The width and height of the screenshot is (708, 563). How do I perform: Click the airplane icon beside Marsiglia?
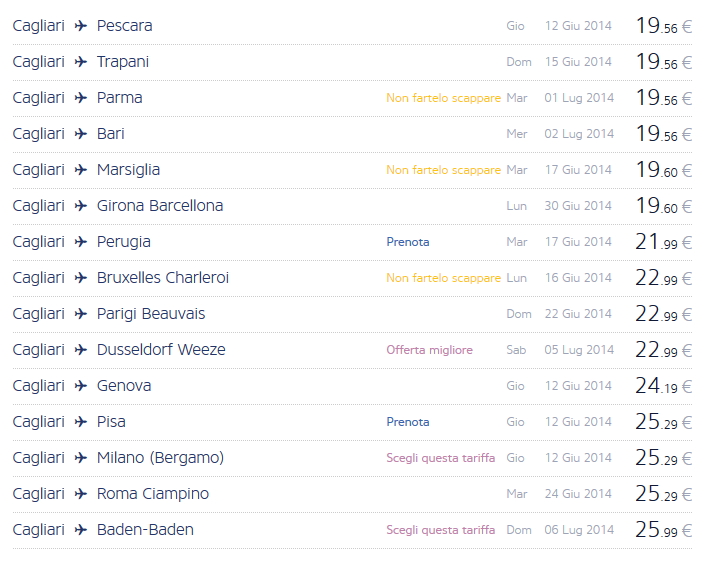click(81, 170)
